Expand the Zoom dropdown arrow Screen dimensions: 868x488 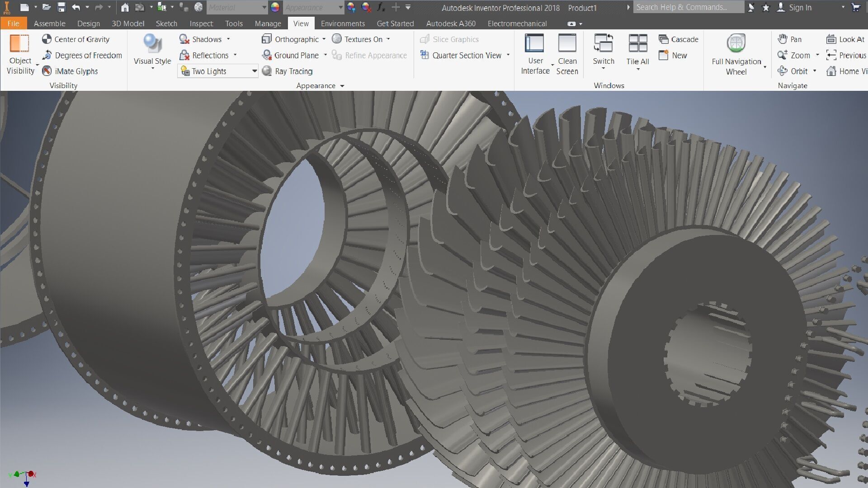point(817,55)
